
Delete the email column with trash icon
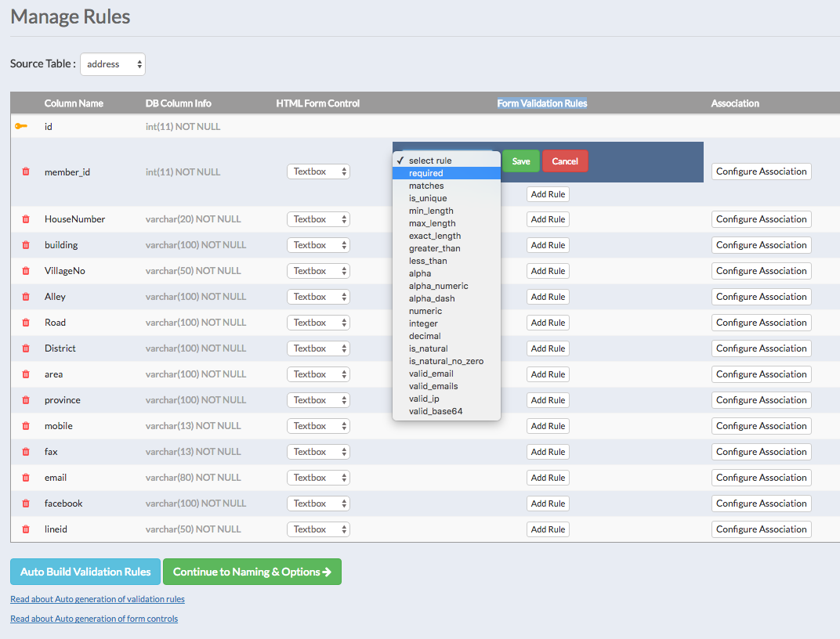pos(26,478)
